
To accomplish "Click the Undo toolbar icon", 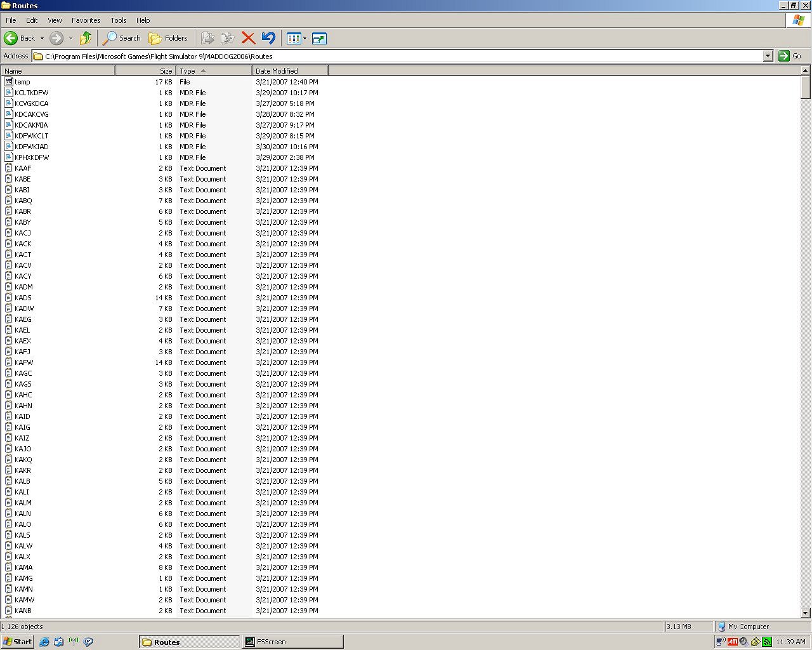I will point(268,38).
